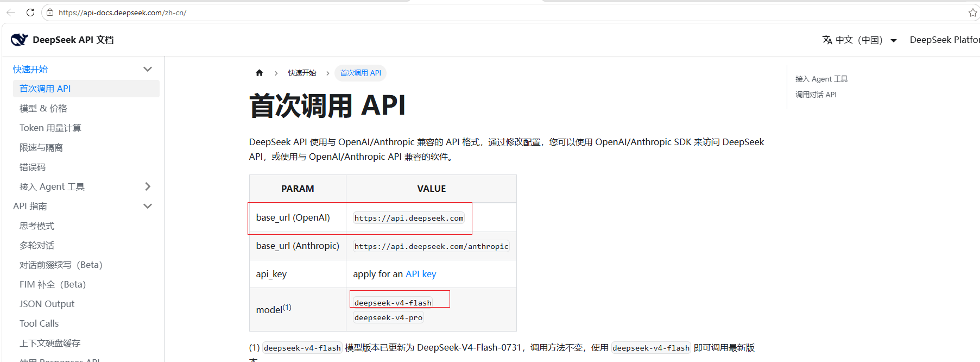
Task: Click the 快速开始 sidebar heading
Action: pyautogui.click(x=30, y=69)
